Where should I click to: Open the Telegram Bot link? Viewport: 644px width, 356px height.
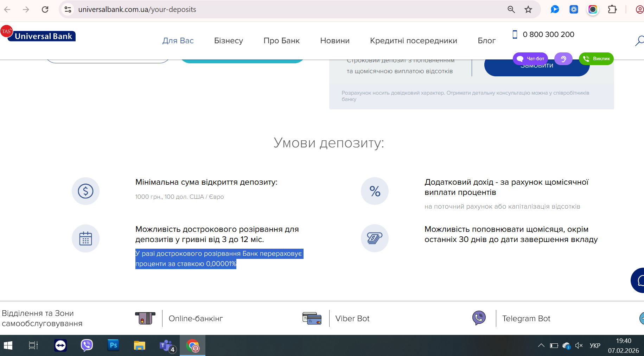click(526, 318)
